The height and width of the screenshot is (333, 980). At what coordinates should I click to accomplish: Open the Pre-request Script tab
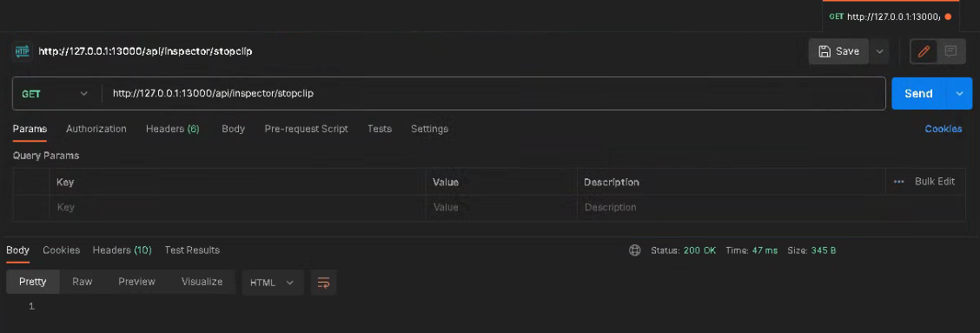(306, 129)
